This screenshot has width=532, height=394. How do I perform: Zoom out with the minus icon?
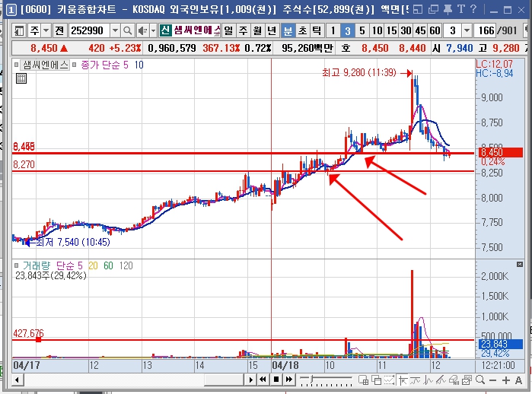click(x=492, y=380)
